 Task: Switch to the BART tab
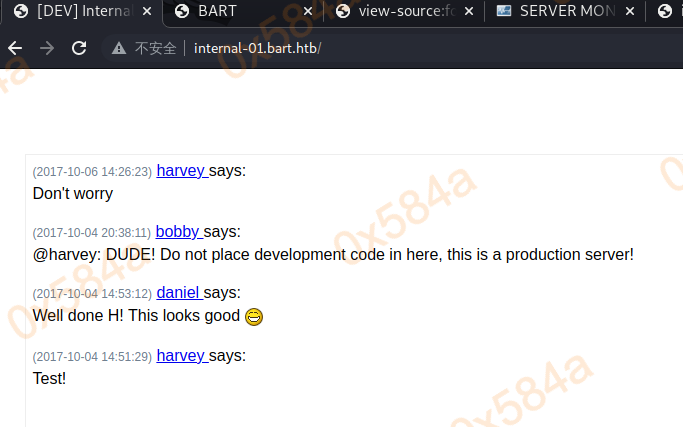(240, 12)
